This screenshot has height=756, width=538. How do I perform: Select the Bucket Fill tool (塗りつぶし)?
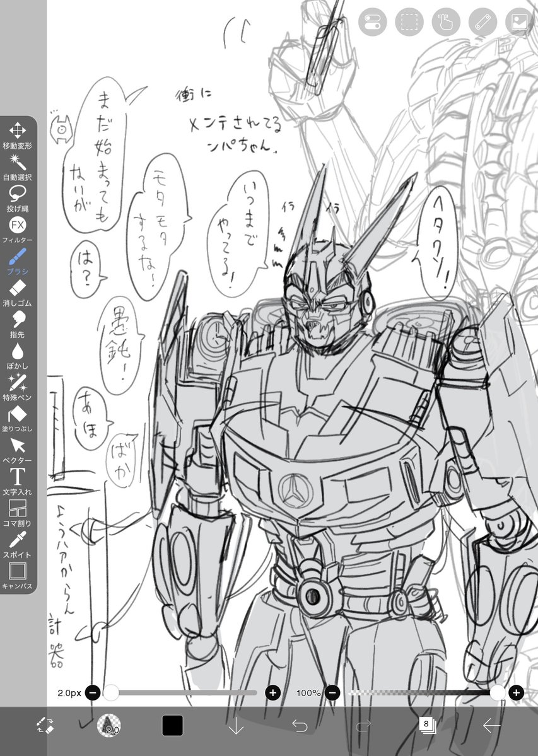(18, 419)
